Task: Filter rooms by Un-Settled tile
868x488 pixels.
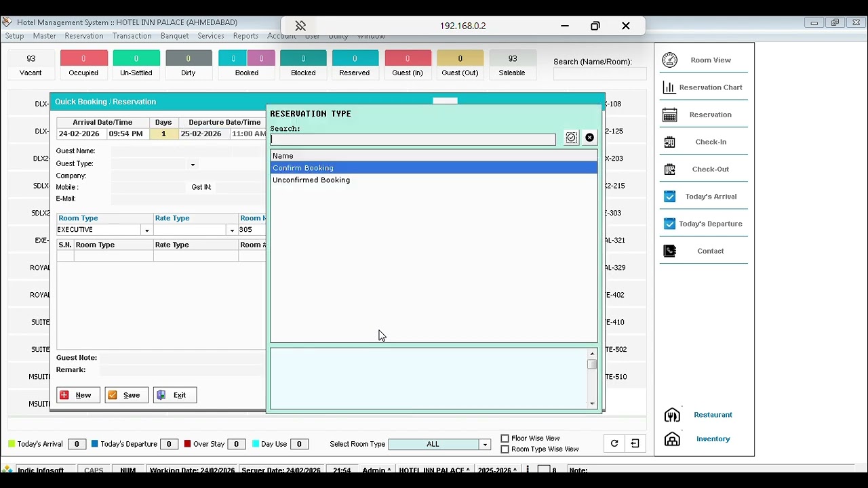Action: click(136, 65)
